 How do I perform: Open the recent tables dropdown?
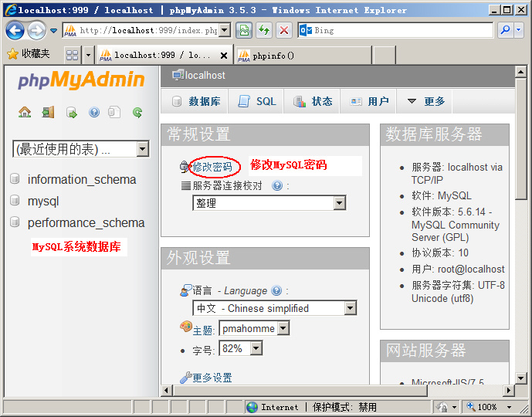click(x=143, y=149)
